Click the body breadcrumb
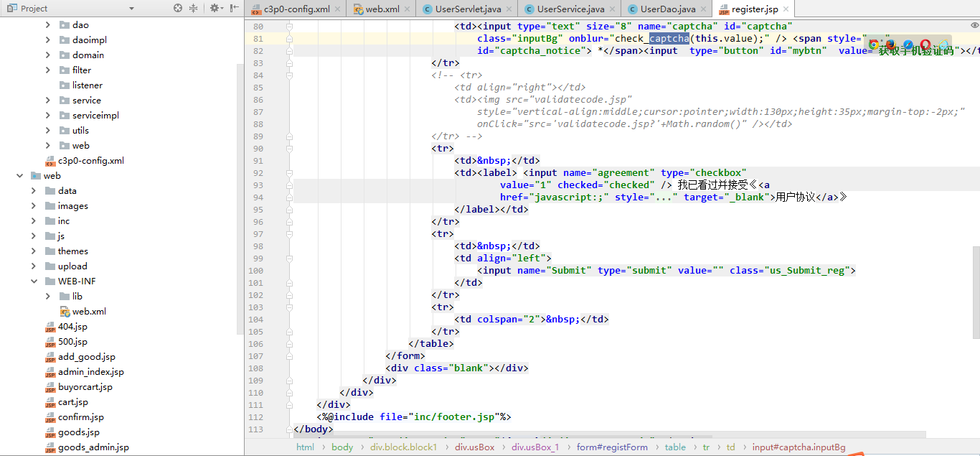Screen dimensions: 980x456 tap(342, 447)
